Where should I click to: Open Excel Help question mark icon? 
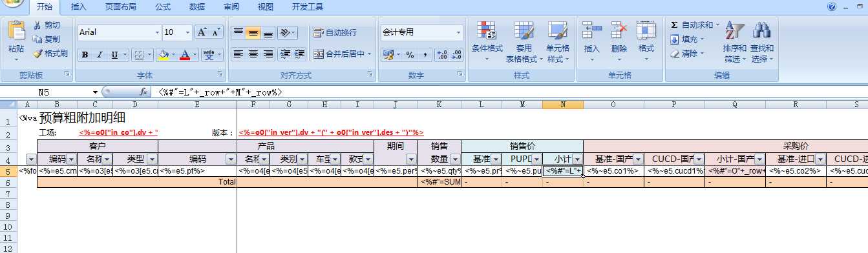point(832,6)
